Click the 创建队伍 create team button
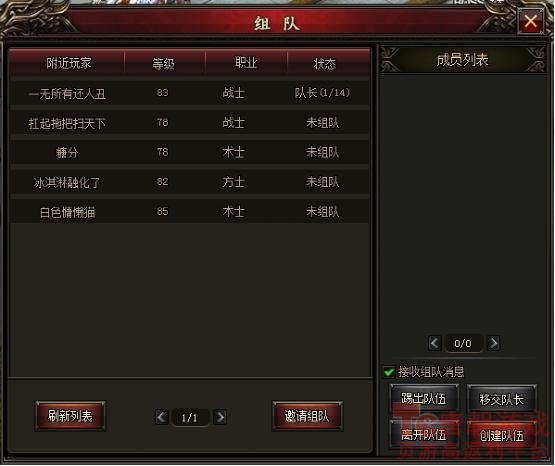The width and height of the screenshot is (555, 466). point(502,435)
